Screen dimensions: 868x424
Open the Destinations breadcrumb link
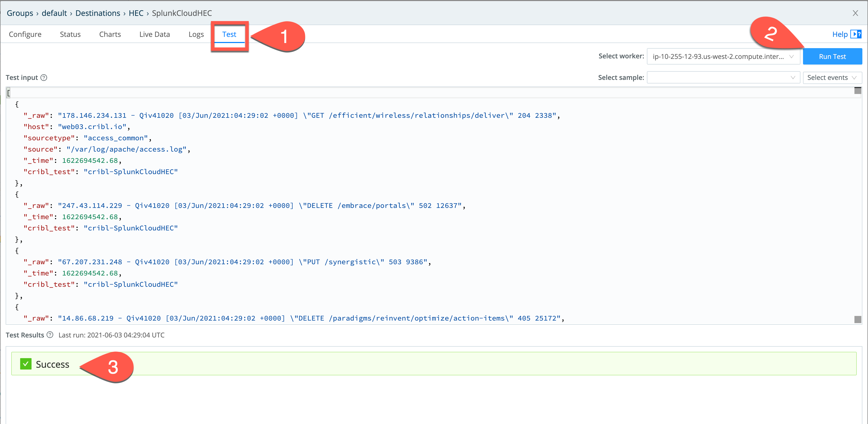click(98, 13)
